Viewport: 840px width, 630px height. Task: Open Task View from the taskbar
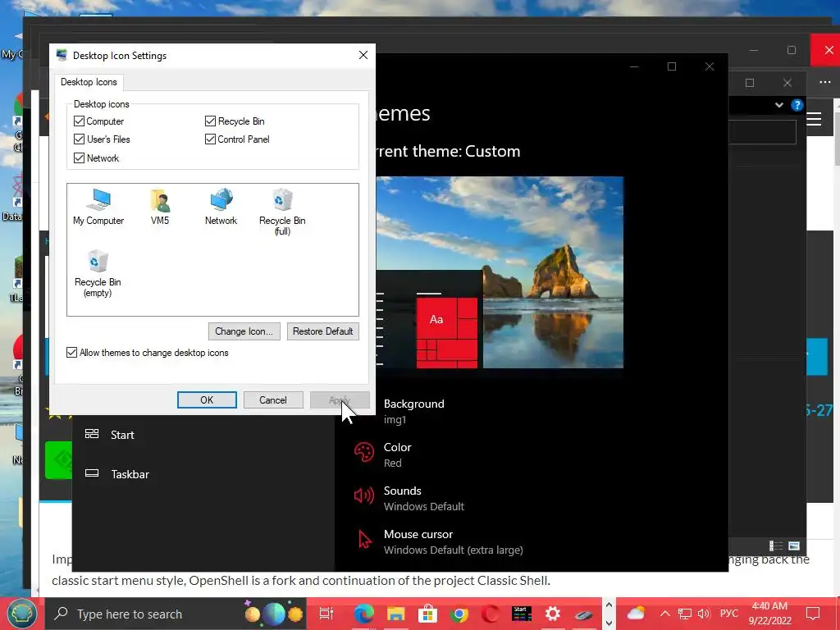coord(326,614)
